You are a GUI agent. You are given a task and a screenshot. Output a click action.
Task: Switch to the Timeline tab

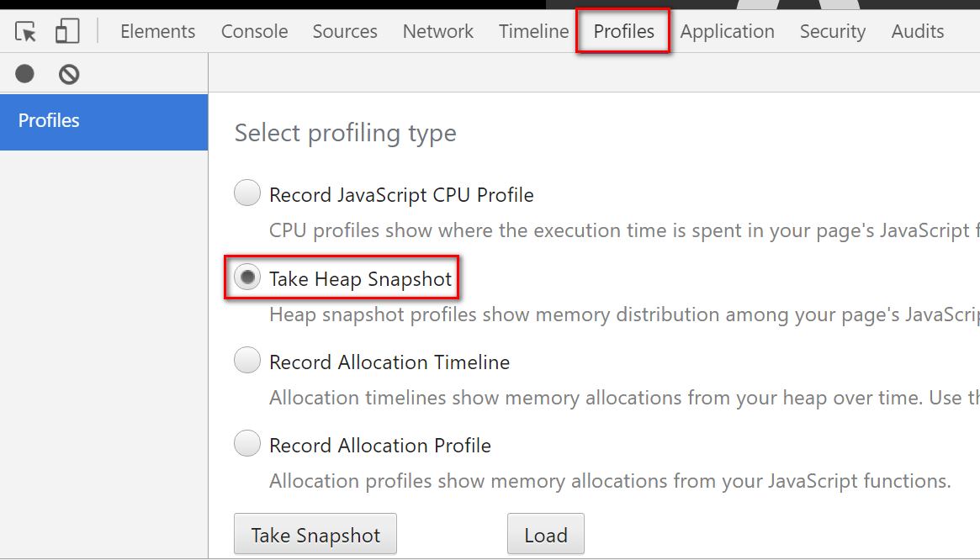click(533, 32)
